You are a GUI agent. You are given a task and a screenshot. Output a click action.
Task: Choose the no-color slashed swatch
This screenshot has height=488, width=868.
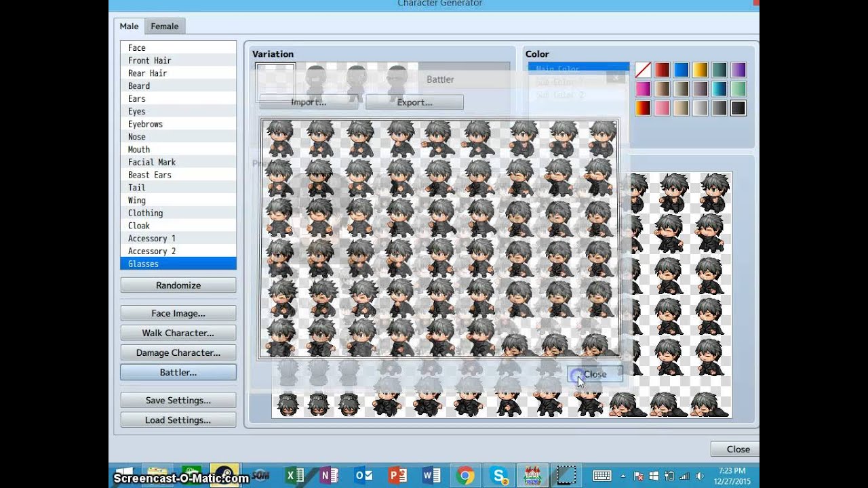(643, 70)
